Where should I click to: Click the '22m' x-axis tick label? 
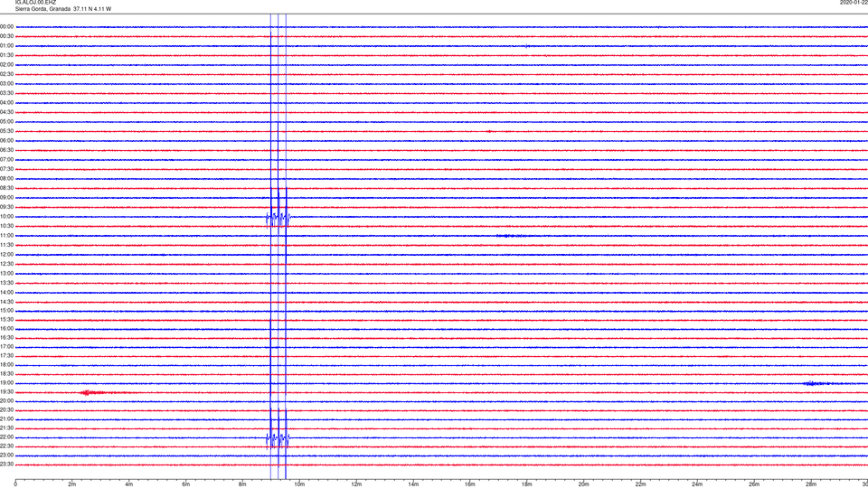click(640, 484)
